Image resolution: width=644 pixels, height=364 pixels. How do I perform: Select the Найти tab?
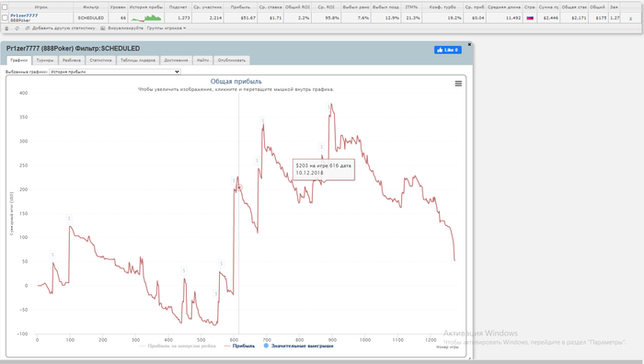pos(202,61)
